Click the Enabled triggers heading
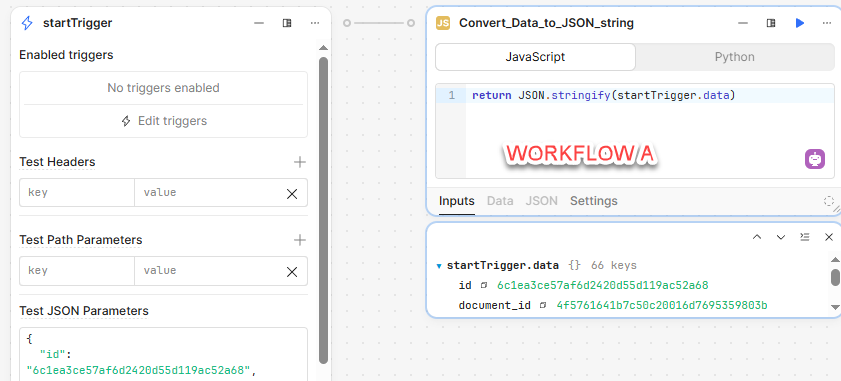 click(x=66, y=55)
